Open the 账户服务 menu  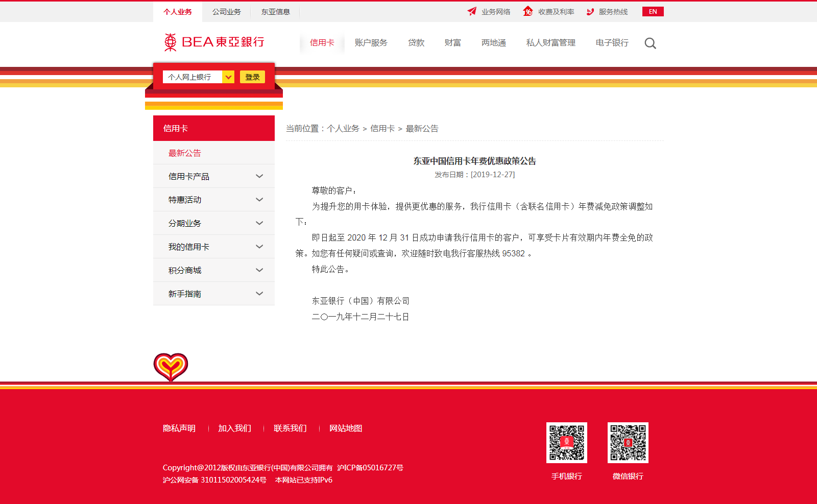(371, 43)
